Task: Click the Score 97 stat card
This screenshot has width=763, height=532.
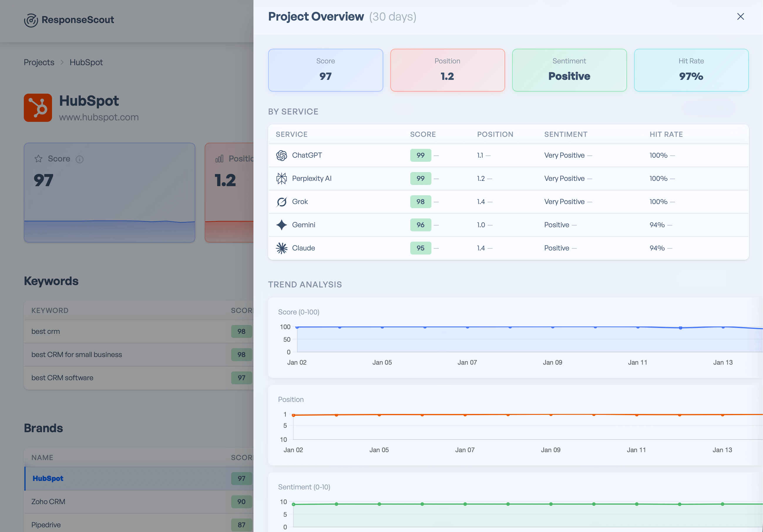Action: point(325,70)
